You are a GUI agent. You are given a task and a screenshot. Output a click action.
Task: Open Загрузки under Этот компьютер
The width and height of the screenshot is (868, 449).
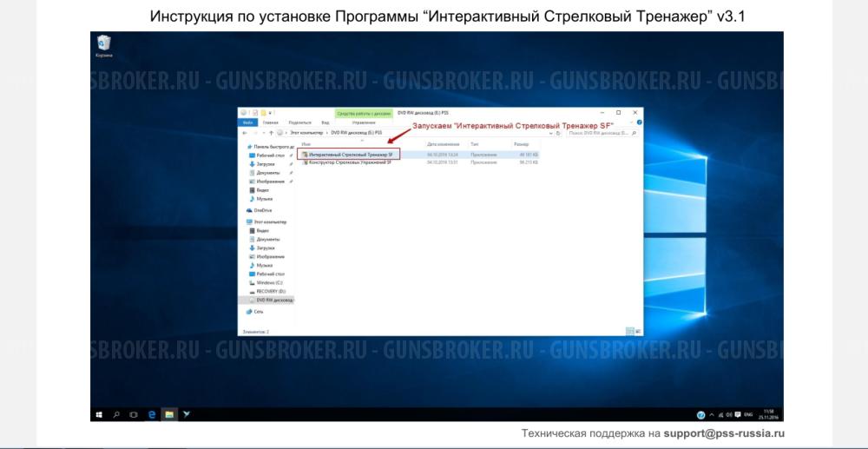(262, 248)
